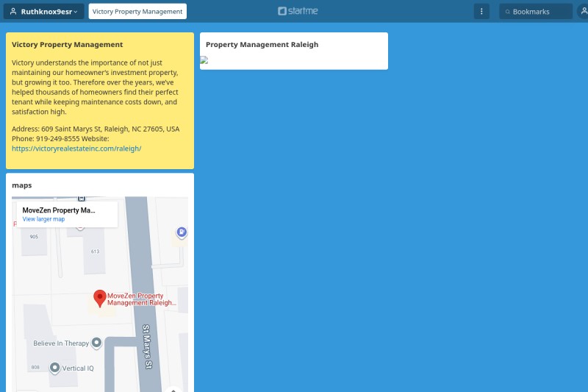Click the magnifier icon in the Bookmarks search
Image resolution: width=588 pixels, height=392 pixels.
tap(507, 12)
